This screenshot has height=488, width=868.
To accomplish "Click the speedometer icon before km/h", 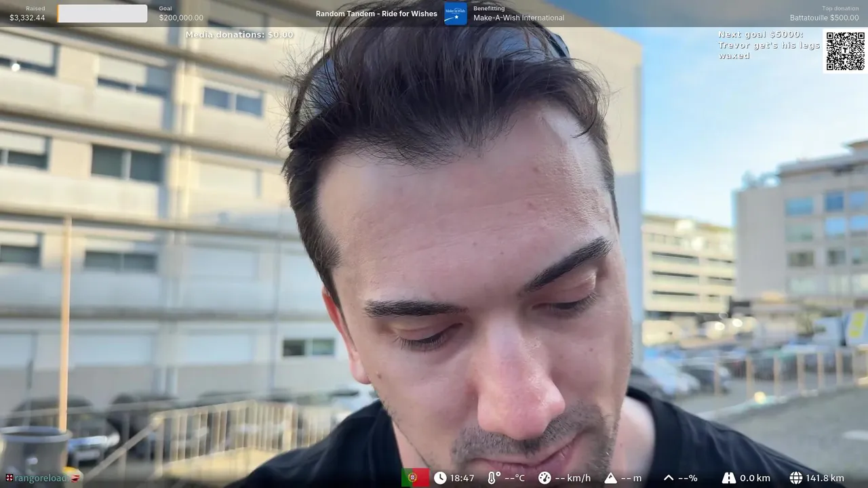I will tap(545, 478).
